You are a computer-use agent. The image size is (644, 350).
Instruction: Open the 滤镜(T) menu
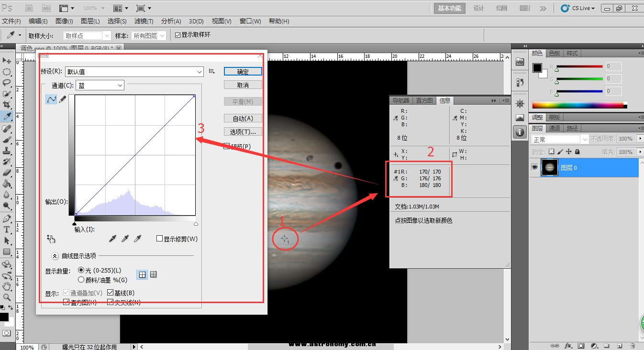(x=144, y=22)
